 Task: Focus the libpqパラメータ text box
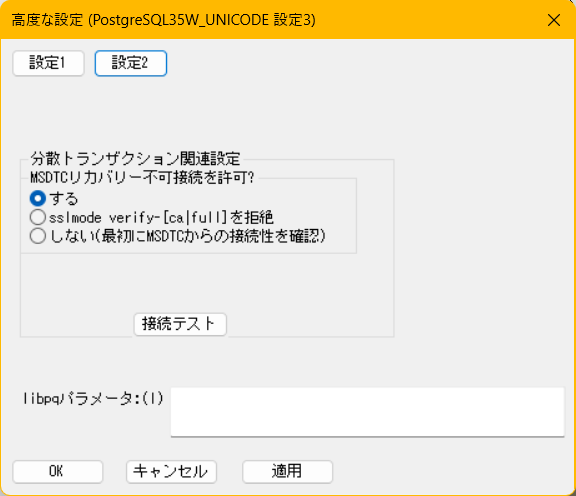pyautogui.click(x=367, y=412)
